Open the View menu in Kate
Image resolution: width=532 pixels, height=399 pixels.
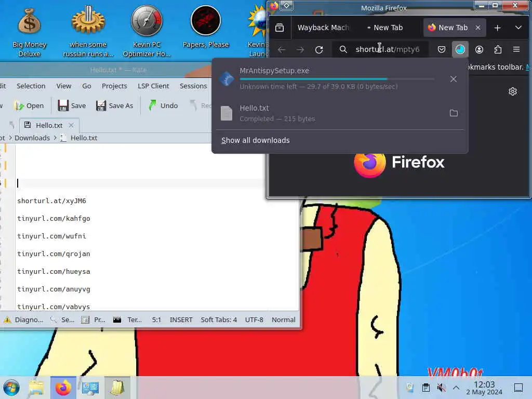tap(64, 86)
